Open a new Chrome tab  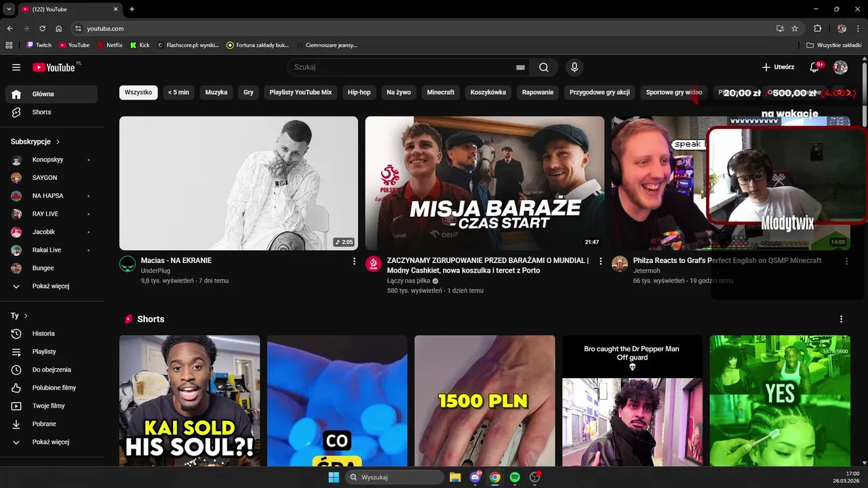(x=132, y=9)
